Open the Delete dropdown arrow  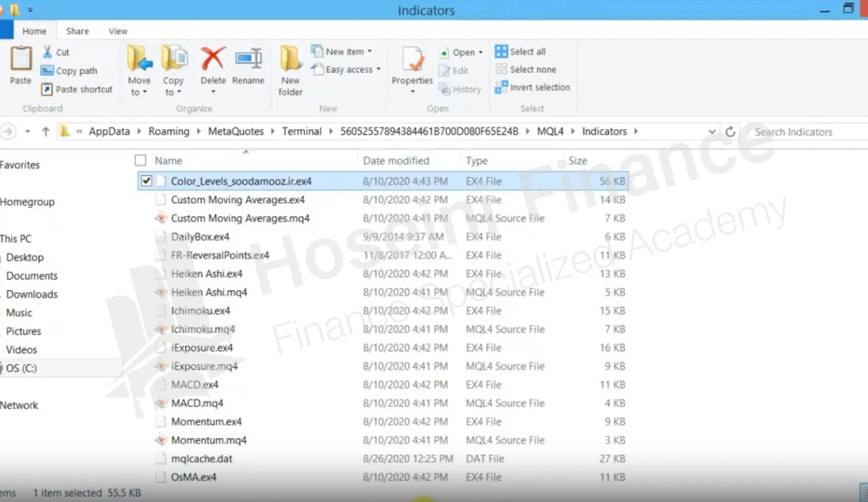click(213, 92)
